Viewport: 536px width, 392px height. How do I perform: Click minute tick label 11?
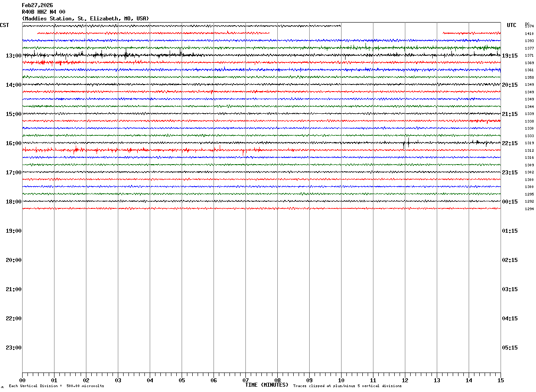[373, 380]
